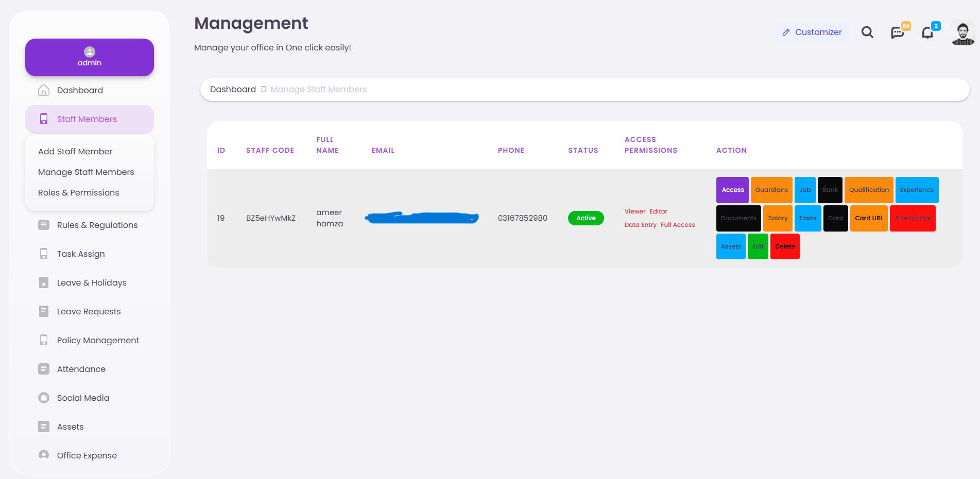980x479 pixels.
Task: Click phone number 03167852980
Action: [x=523, y=218]
